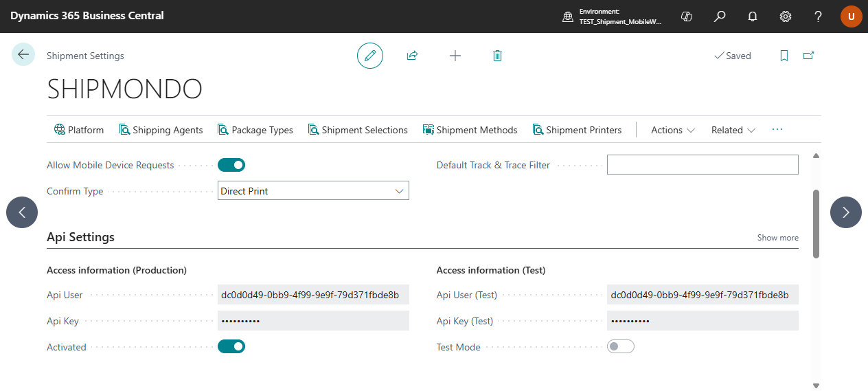Click the scrollbar down arrow
This screenshot has width=868, height=391.
[x=816, y=386]
